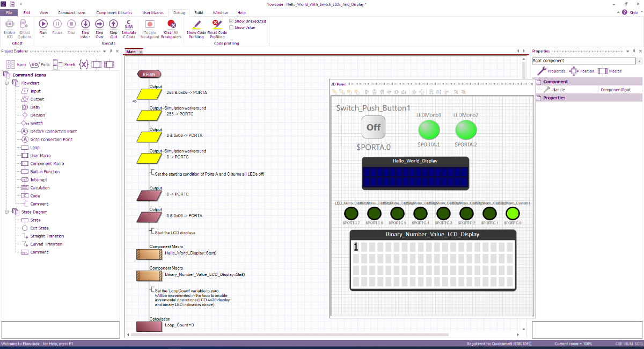Open Ghost Options
Screen dimensions: 644x349
[x=24, y=27]
